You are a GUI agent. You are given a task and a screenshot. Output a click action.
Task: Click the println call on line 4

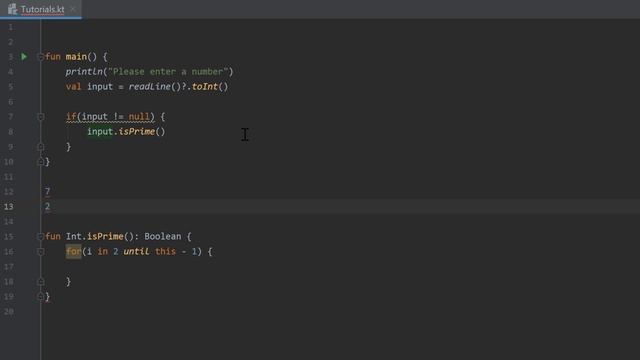pos(84,72)
